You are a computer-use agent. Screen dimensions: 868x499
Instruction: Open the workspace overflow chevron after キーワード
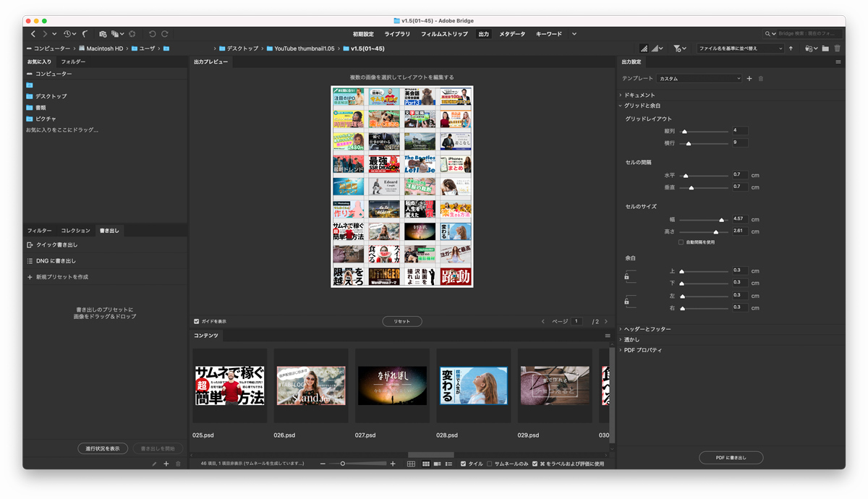coord(574,34)
